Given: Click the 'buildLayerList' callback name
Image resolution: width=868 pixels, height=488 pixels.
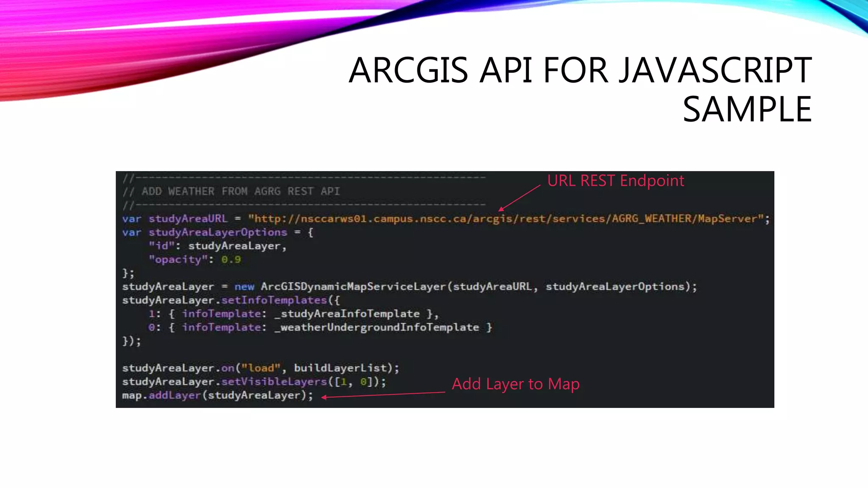Looking at the screenshot, I should pyautogui.click(x=341, y=368).
